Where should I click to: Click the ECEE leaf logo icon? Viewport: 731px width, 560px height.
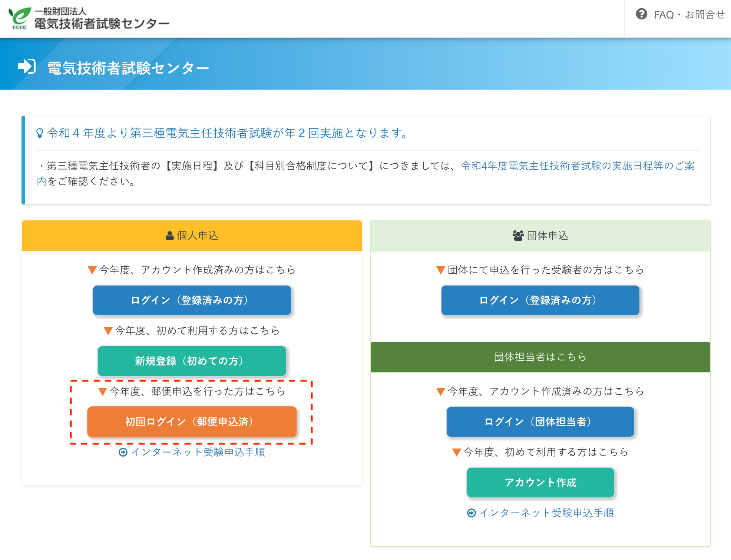coord(20,18)
